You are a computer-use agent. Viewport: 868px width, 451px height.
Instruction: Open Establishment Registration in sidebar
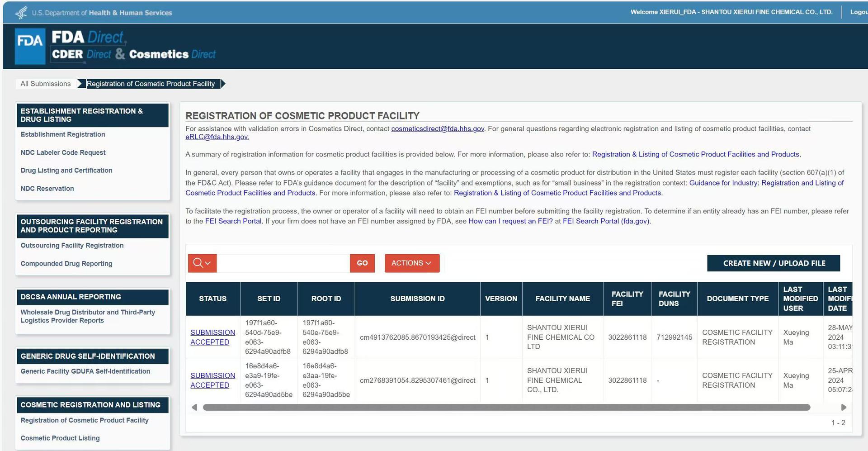tap(63, 134)
